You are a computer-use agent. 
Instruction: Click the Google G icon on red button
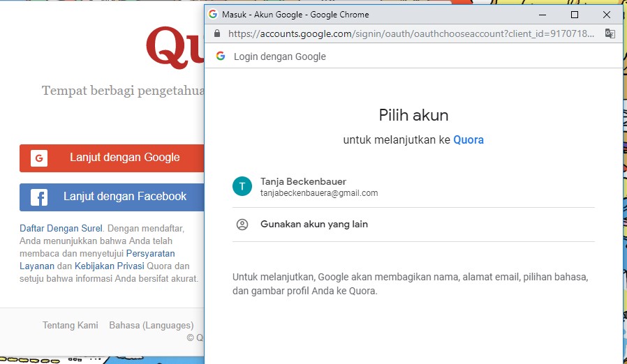pos(39,158)
